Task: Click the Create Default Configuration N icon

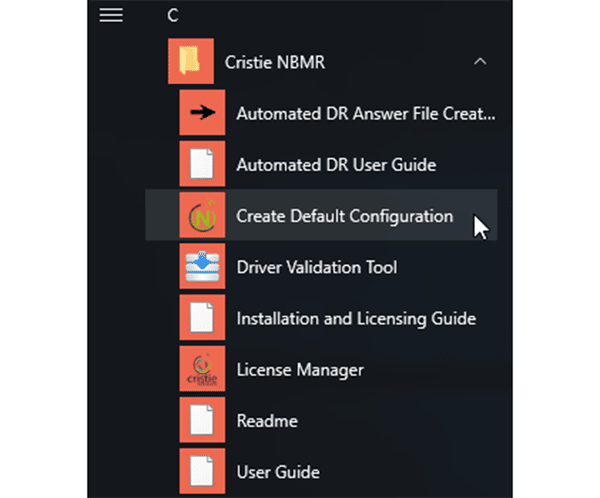Action: click(x=202, y=215)
